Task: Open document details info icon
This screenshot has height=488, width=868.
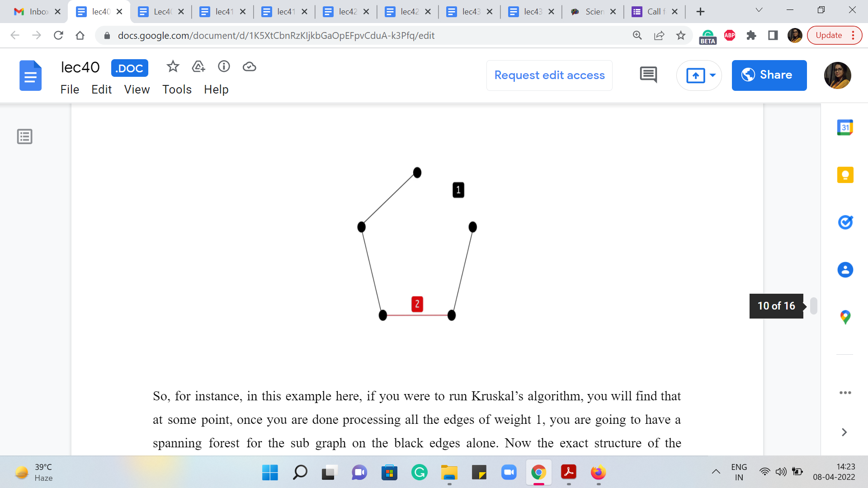Action: [224, 67]
